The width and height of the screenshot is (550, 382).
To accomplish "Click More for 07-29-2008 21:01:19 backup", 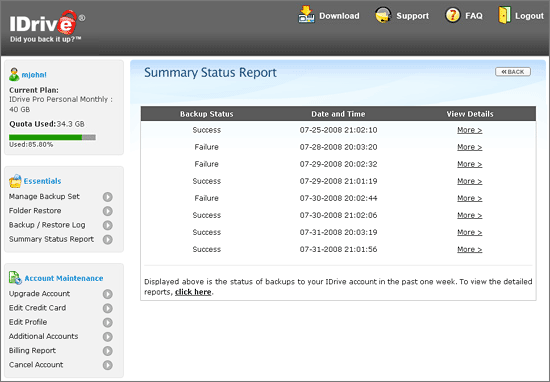I will coord(470,181).
